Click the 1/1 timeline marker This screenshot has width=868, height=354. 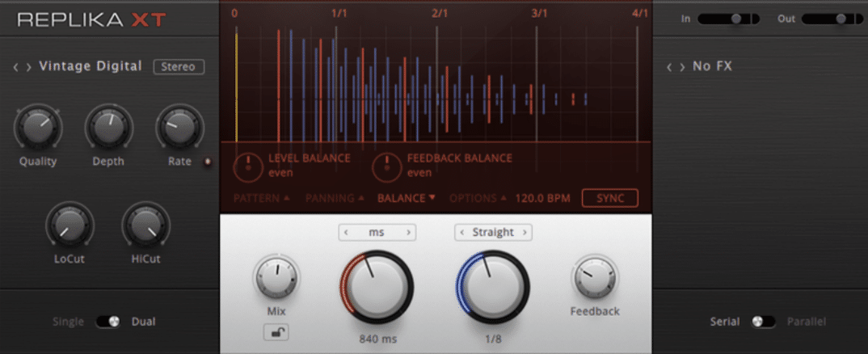(x=339, y=13)
